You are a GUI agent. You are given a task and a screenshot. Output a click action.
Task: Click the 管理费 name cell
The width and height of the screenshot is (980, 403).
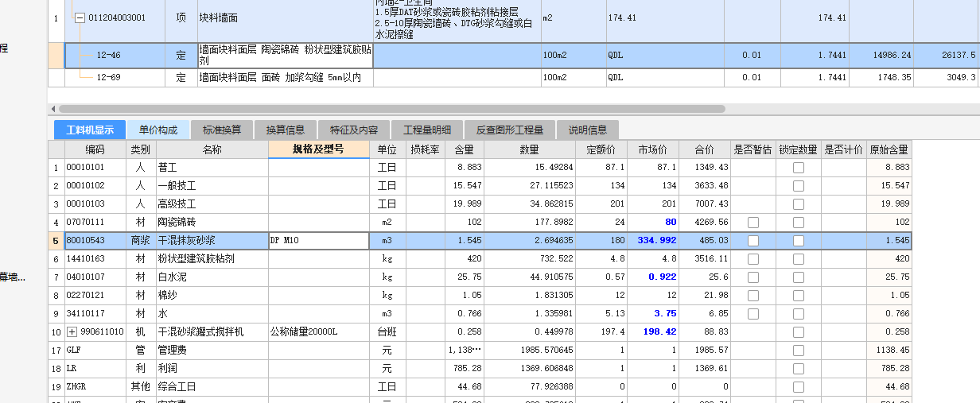212,350
